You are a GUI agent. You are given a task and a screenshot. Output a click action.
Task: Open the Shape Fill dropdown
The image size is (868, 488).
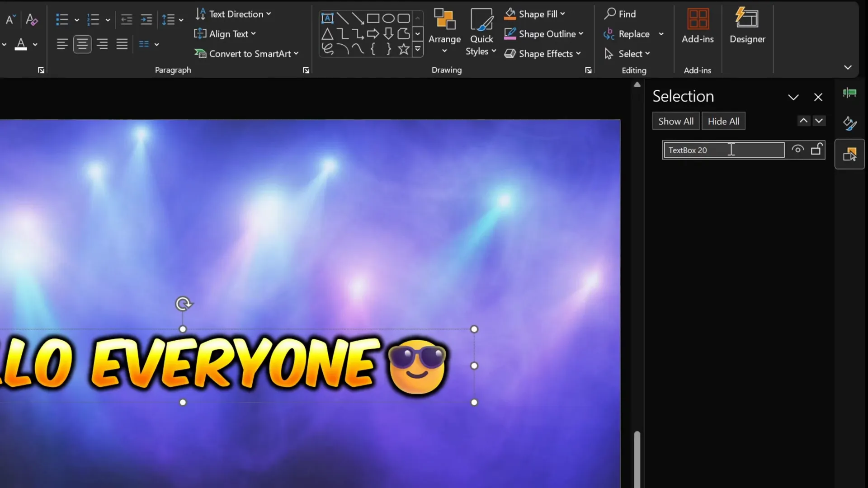pyautogui.click(x=535, y=14)
